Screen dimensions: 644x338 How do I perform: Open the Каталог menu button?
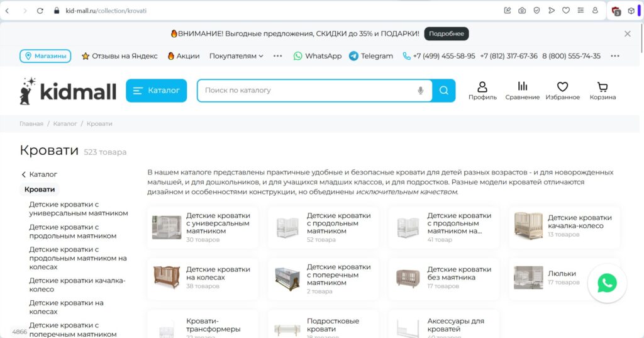[157, 91]
